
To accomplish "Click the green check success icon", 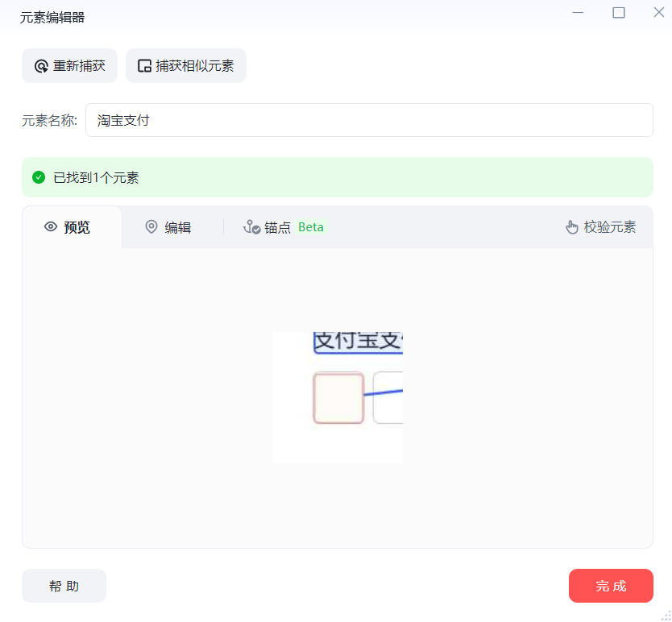I will click(39, 177).
